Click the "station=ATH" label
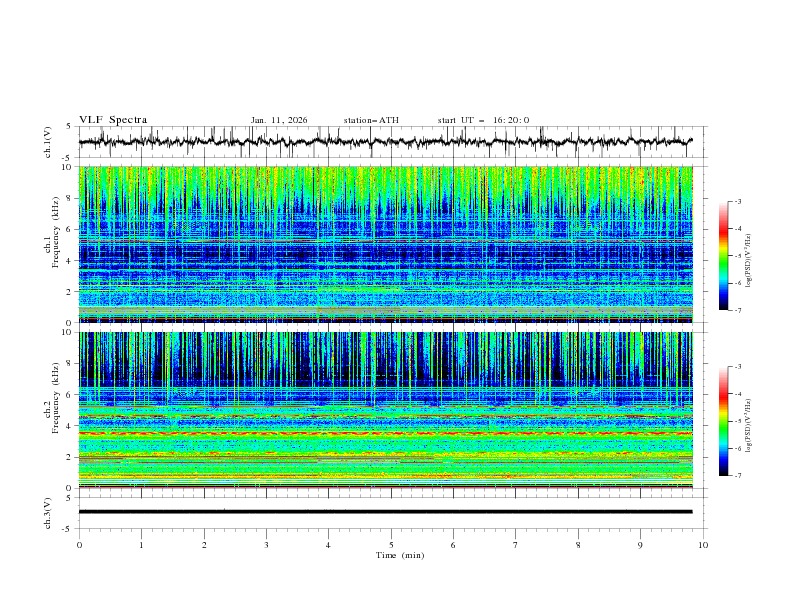The width and height of the screenshot is (792, 612). coord(371,120)
